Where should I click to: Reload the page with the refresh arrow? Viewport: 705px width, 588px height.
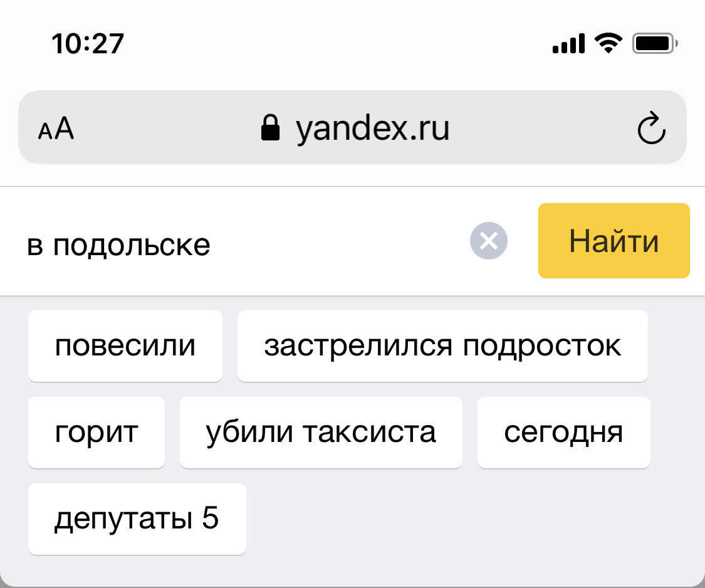pyautogui.click(x=652, y=128)
